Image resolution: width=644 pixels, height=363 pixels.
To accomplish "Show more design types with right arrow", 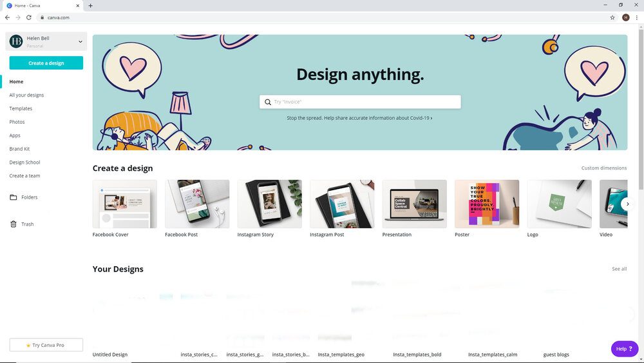I will (627, 204).
